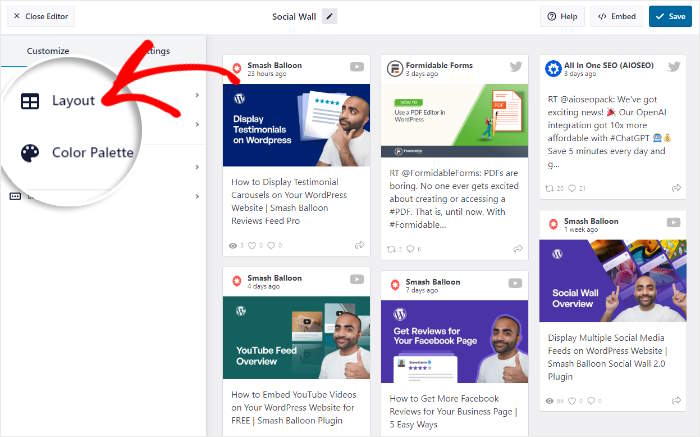Switch to the Customize tab
The height and width of the screenshot is (437, 700).
48,50
